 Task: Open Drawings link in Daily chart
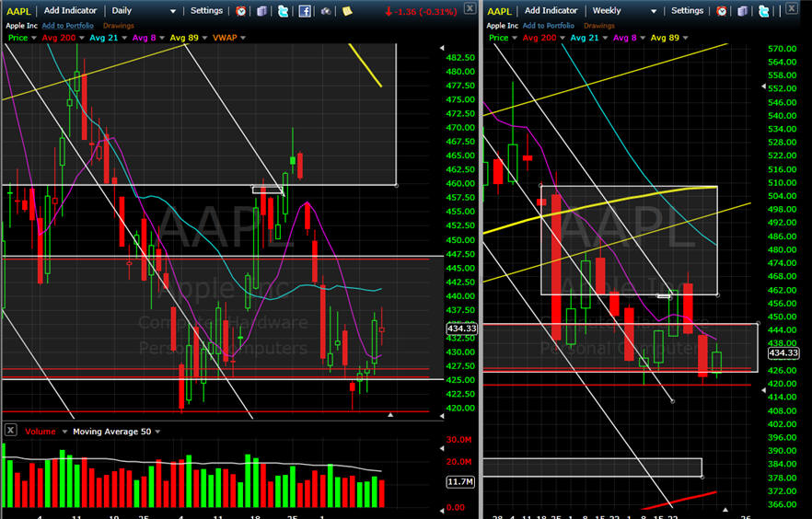tap(118, 26)
